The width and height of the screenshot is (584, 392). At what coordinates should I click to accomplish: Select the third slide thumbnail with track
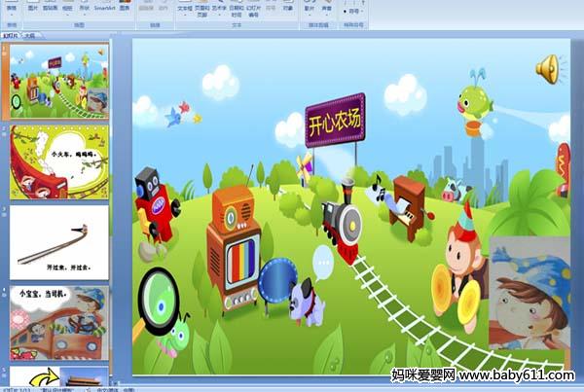coord(59,241)
